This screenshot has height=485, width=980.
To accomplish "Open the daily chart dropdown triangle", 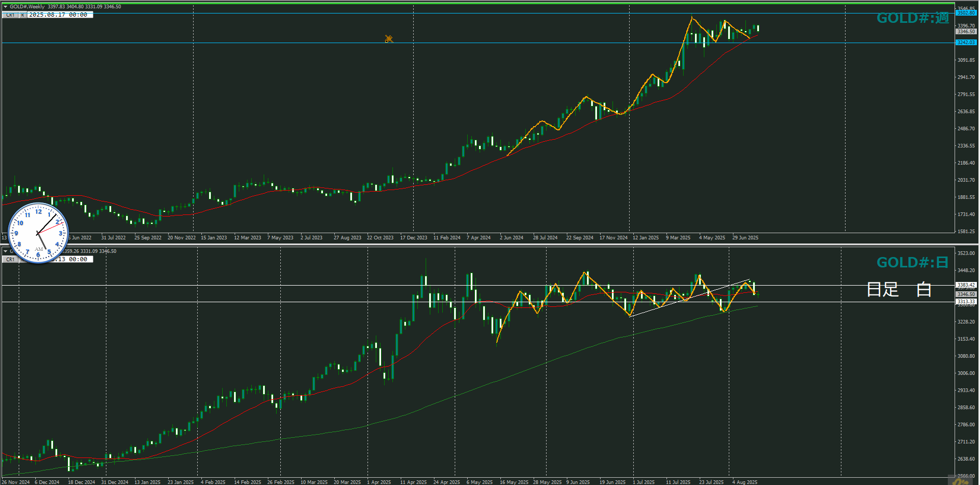I will pos(6,251).
